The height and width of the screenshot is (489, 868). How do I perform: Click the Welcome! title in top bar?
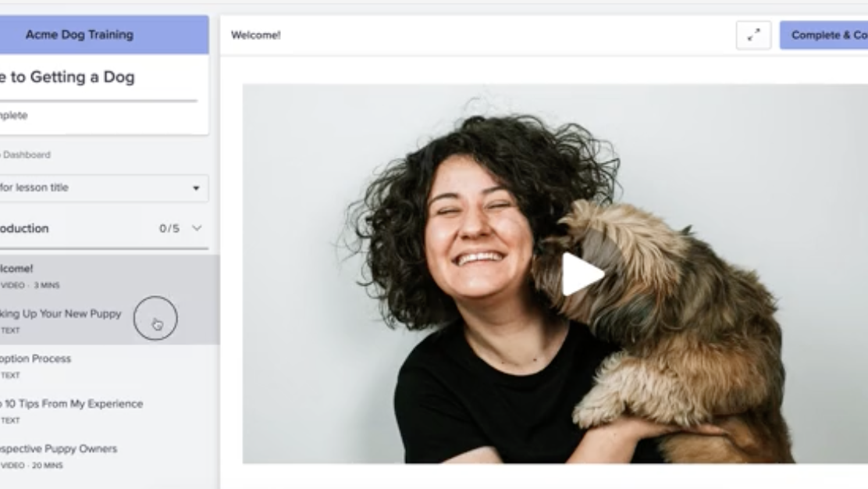[256, 35]
